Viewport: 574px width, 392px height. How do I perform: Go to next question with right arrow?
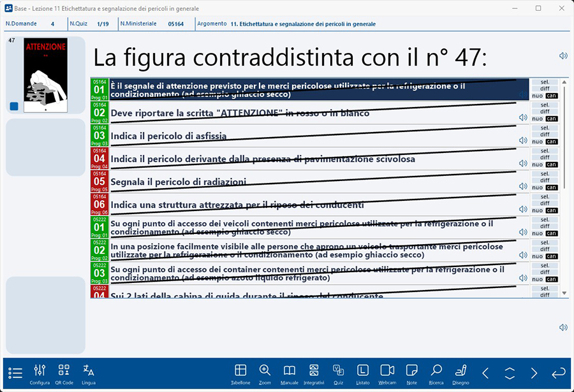pyautogui.click(x=534, y=374)
